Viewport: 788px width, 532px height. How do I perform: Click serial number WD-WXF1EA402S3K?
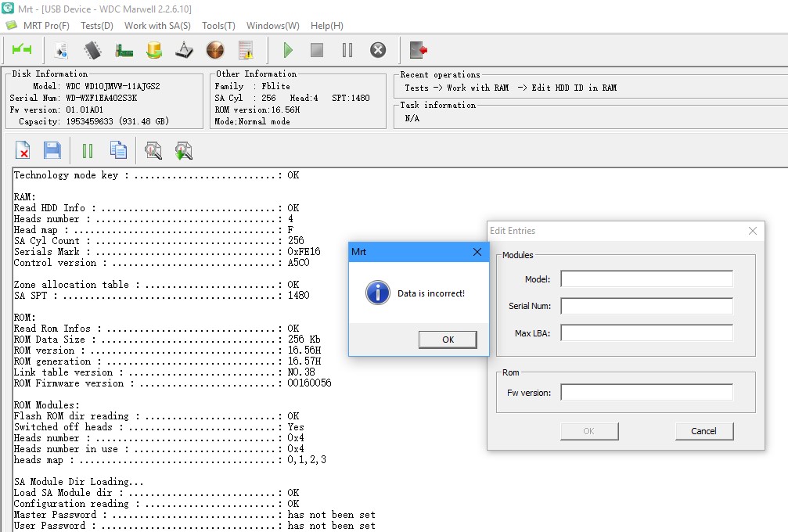pyautogui.click(x=101, y=98)
